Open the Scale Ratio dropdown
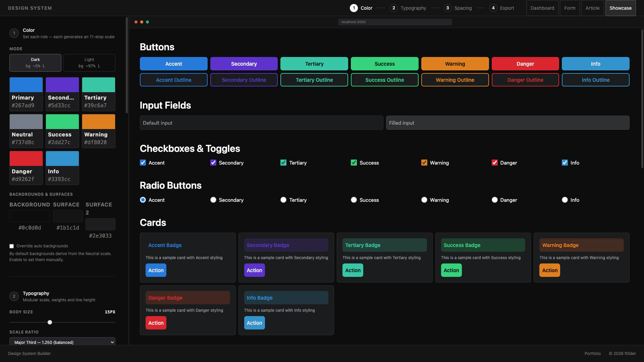Viewport: 644px width, 362px height. (x=62, y=342)
